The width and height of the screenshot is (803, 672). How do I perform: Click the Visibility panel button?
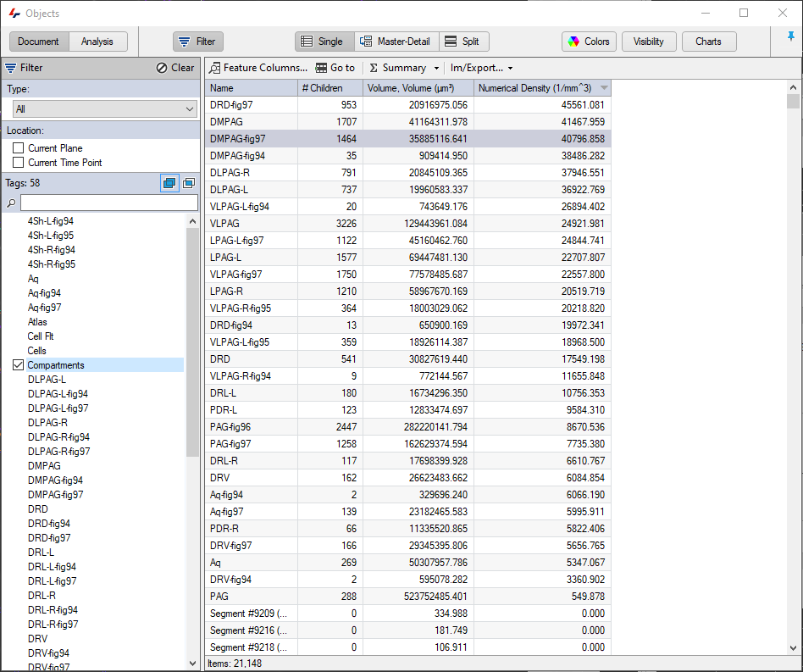pyautogui.click(x=649, y=41)
